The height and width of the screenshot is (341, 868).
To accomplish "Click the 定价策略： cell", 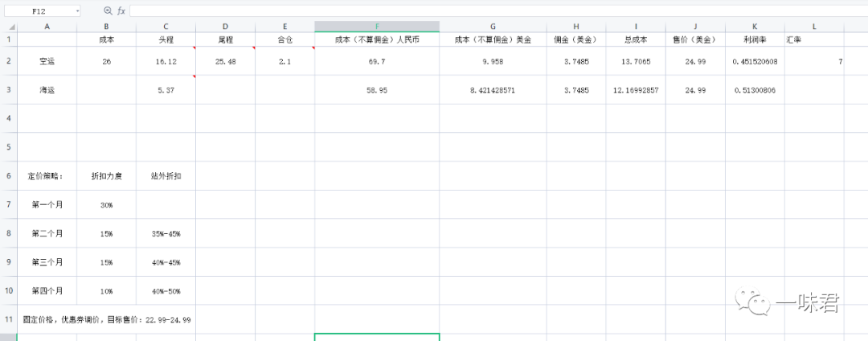I will point(47,176).
